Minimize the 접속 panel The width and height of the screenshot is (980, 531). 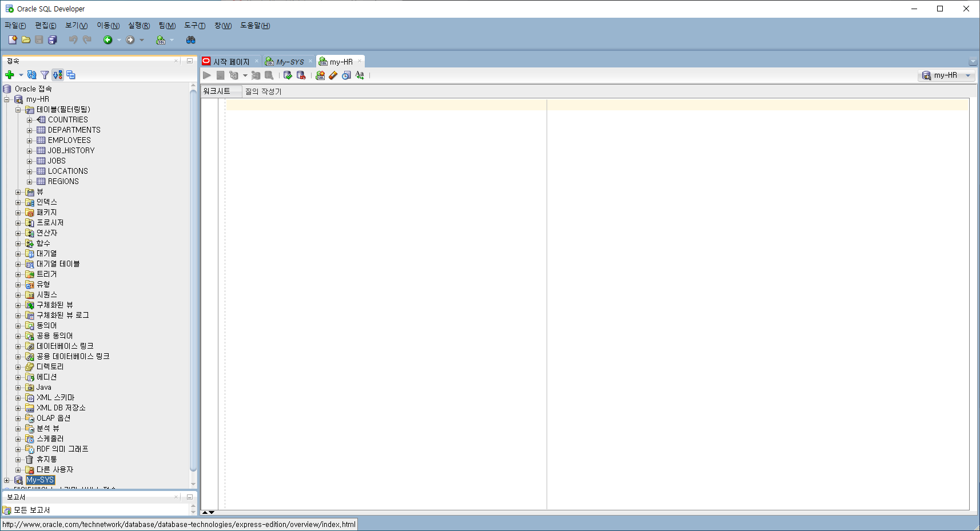click(x=190, y=61)
